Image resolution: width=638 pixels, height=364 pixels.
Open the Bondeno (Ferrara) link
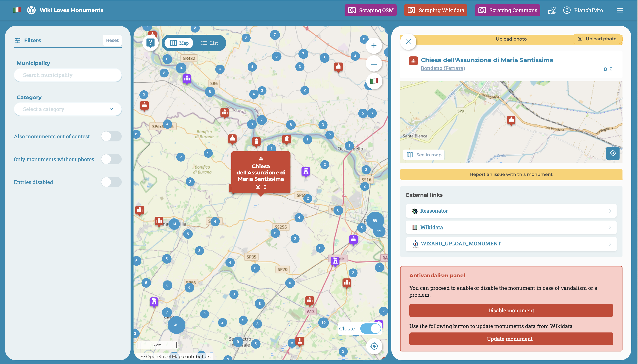click(x=442, y=68)
